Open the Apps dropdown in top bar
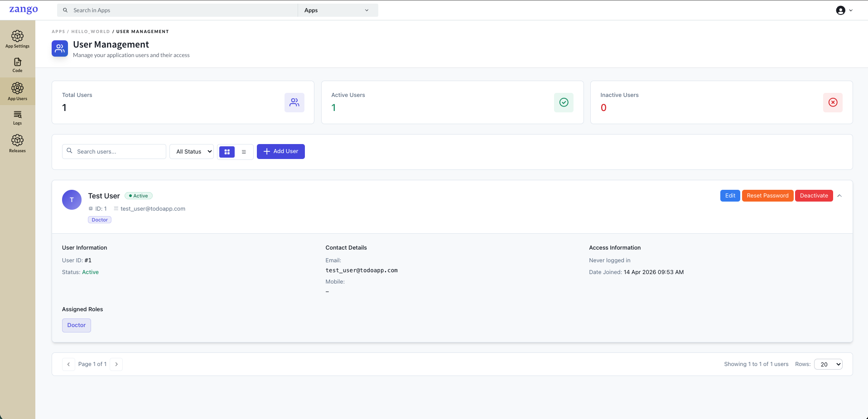The height and width of the screenshot is (419, 868). tap(338, 10)
